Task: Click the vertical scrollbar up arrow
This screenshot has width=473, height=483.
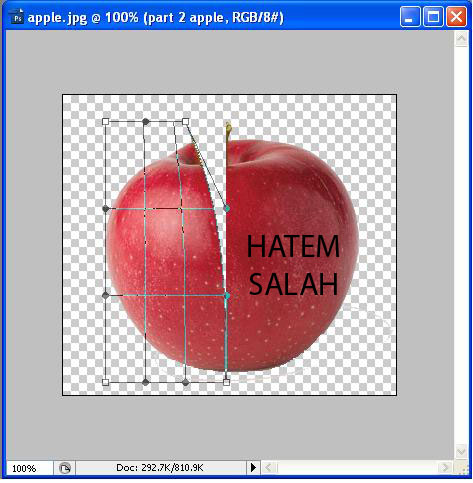Action: tap(462, 39)
